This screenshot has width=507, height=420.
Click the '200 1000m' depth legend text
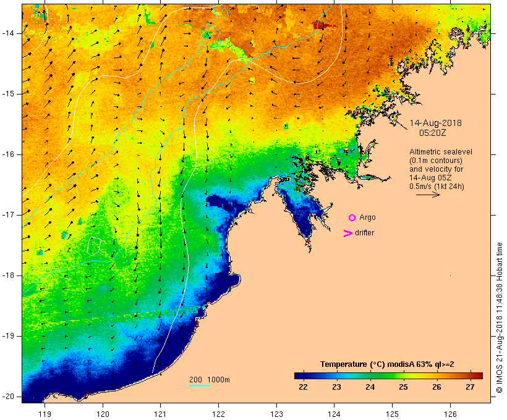pos(210,380)
